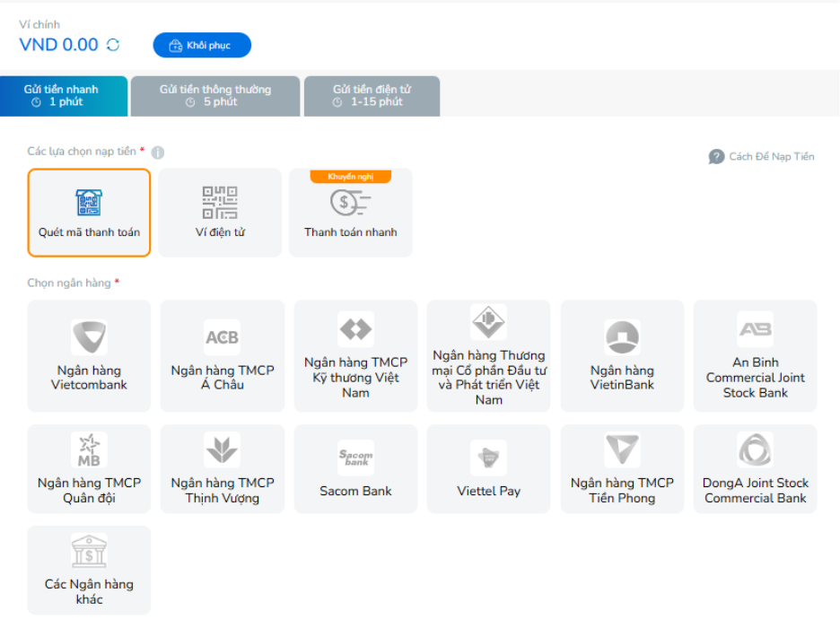Open the Cách Để Nạp Tiền help link
Screen dimensions: 840x628
point(771,157)
